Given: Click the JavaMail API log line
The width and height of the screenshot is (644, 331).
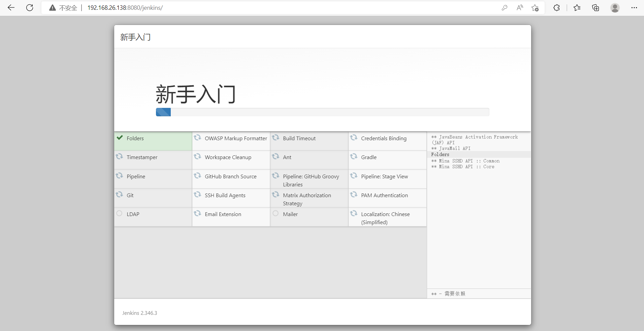Looking at the screenshot, I should click(x=451, y=148).
